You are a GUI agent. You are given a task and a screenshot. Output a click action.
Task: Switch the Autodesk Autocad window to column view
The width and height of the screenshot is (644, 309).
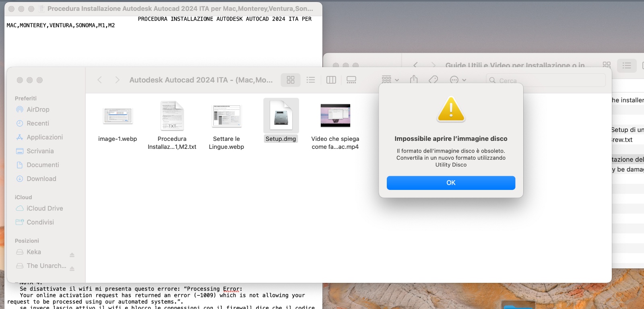pyautogui.click(x=331, y=80)
